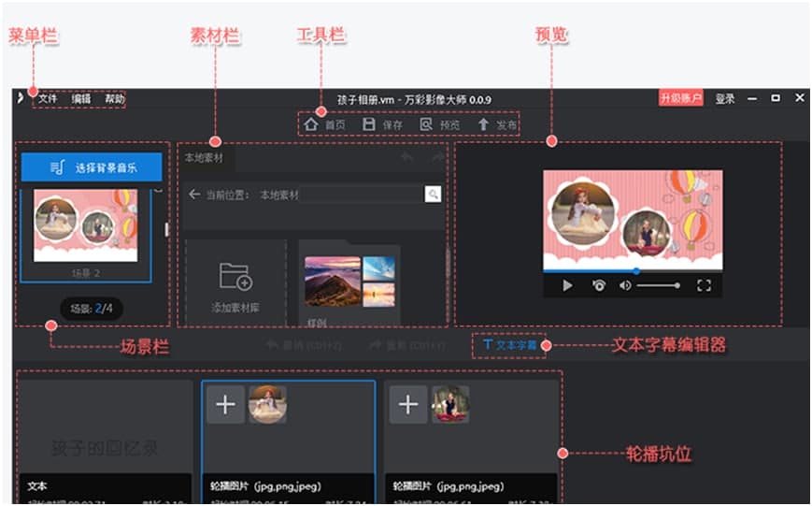Select the 场景 2 thumbnail in the scene panel
Image resolution: width=812 pixels, height=506 pixels.
point(85,226)
